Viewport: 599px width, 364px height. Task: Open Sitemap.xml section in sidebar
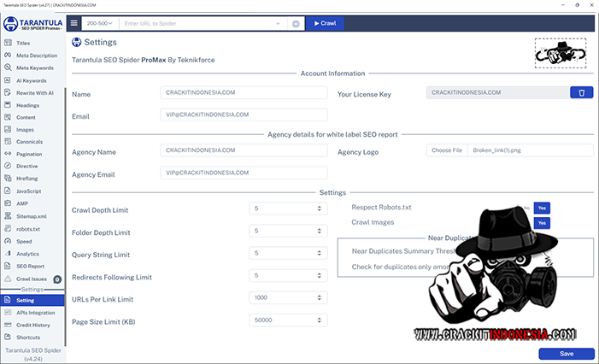(9, 217)
